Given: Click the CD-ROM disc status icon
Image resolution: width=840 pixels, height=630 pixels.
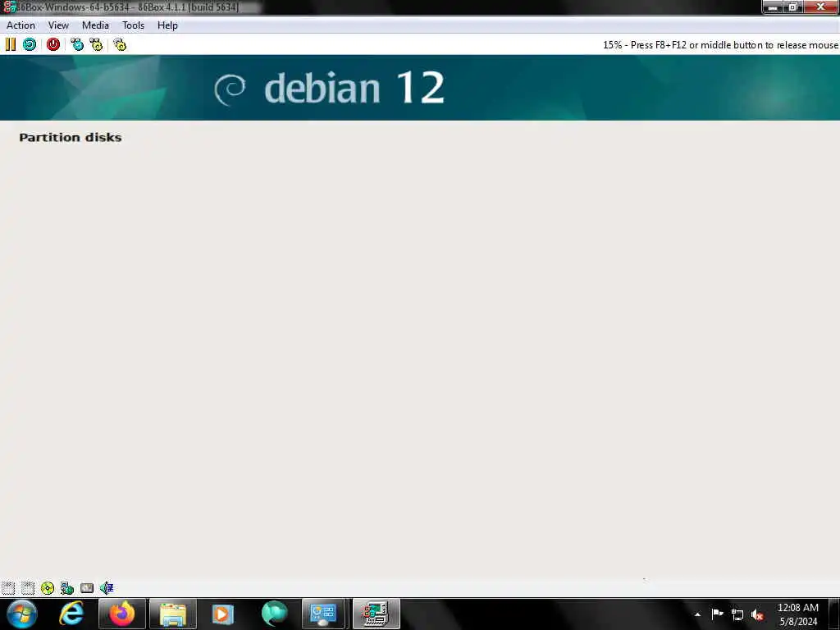Looking at the screenshot, I should (x=47, y=587).
